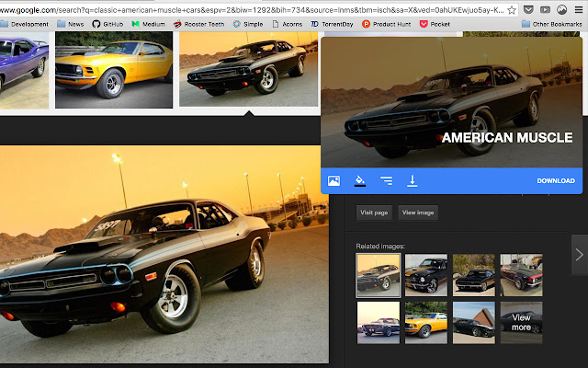The image size is (588, 368).
Task: Select the yellow Mustang search result thumbnail
Action: point(114,70)
